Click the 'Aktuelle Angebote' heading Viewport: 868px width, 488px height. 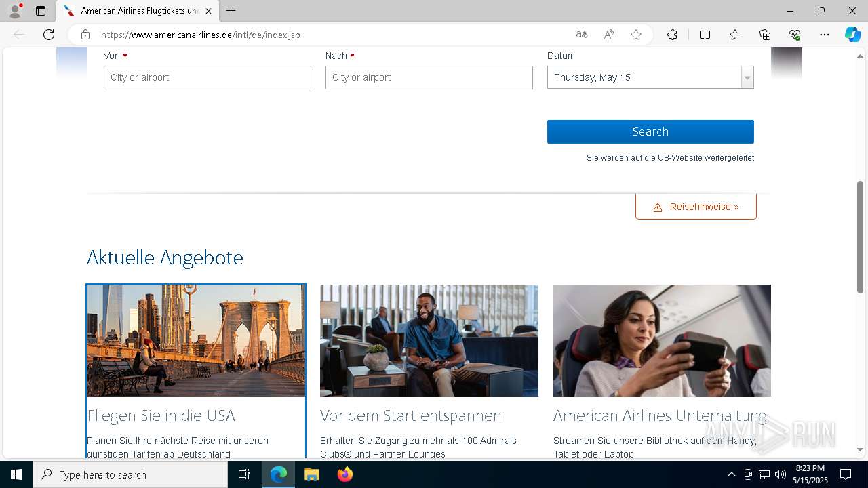165,258
